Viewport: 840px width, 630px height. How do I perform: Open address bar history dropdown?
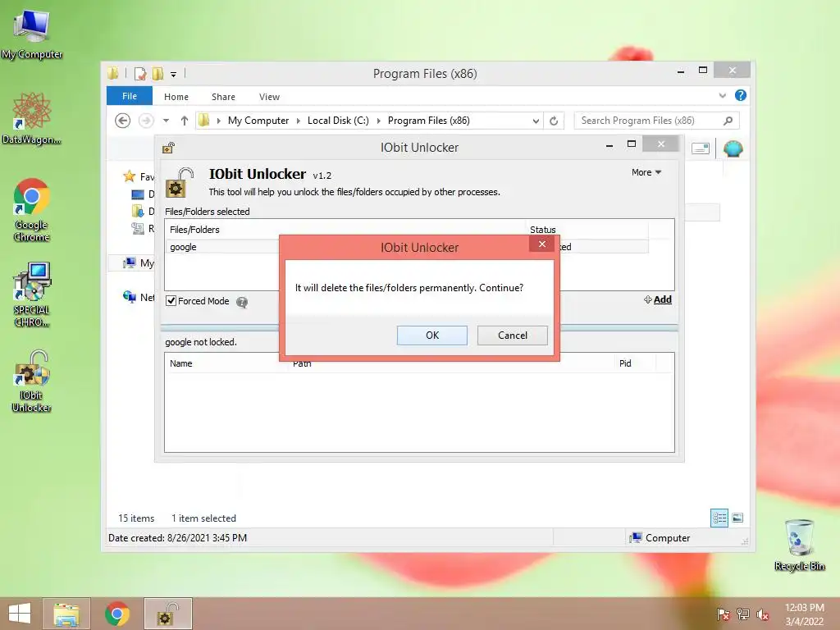point(535,121)
